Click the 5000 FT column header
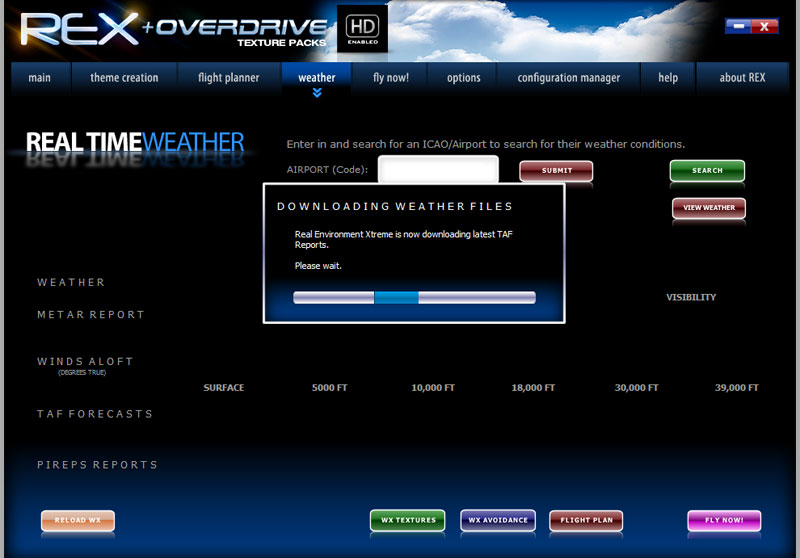The image size is (800, 558). 330,388
